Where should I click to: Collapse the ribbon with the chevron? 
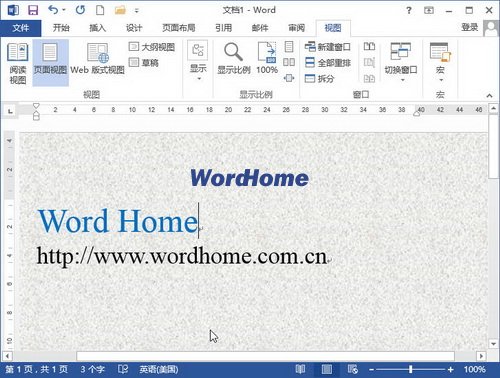tap(489, 96)
